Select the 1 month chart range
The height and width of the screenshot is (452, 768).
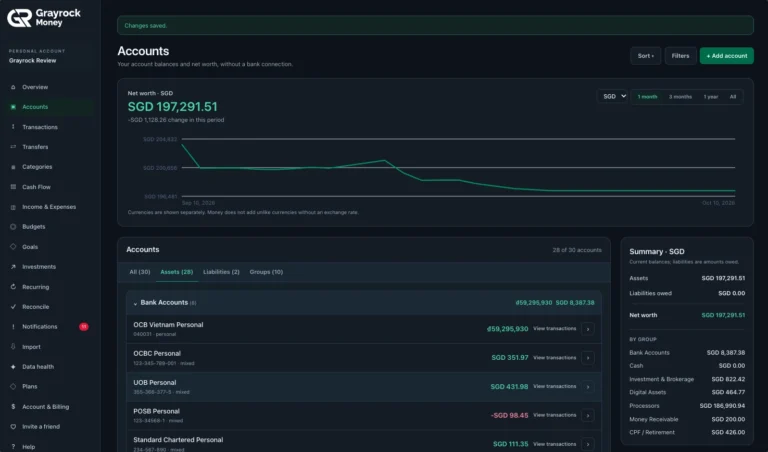647,97
